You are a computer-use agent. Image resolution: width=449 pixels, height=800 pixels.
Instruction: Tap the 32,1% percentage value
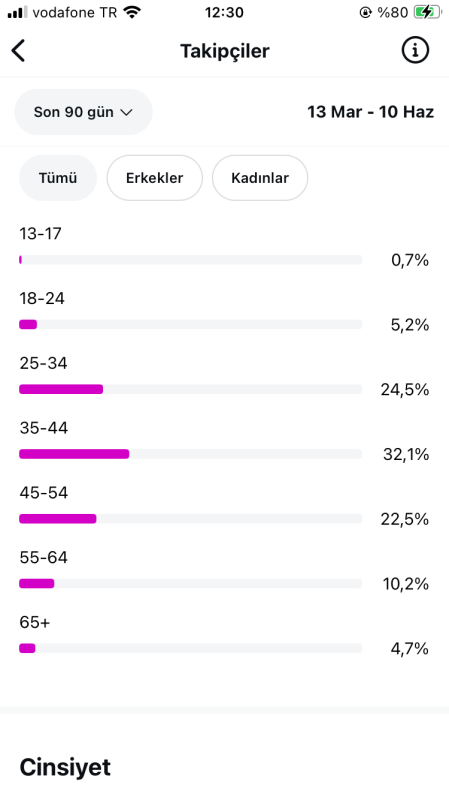[406, 454]
